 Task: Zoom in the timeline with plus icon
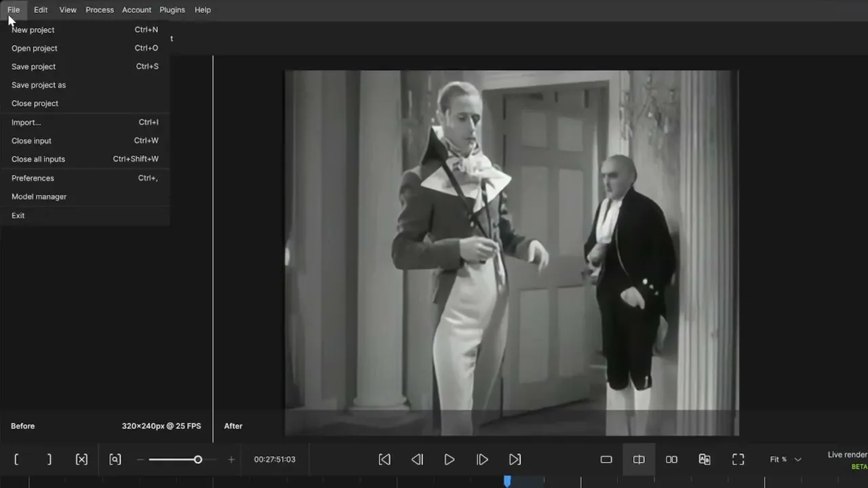[231, 460]
